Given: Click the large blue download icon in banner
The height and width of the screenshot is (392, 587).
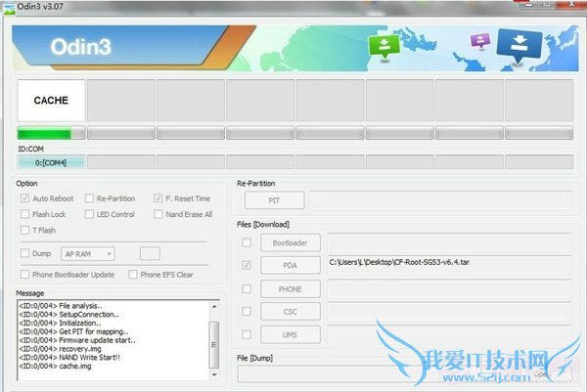Looking at the screenshot, I should [519, 45].
